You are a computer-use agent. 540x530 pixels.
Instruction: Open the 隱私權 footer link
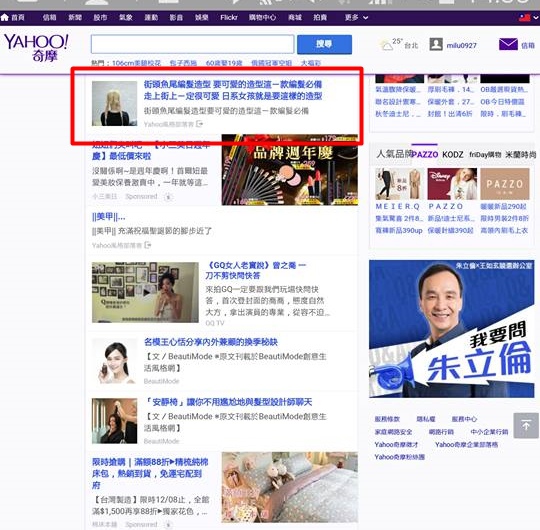tap(426, 419)
